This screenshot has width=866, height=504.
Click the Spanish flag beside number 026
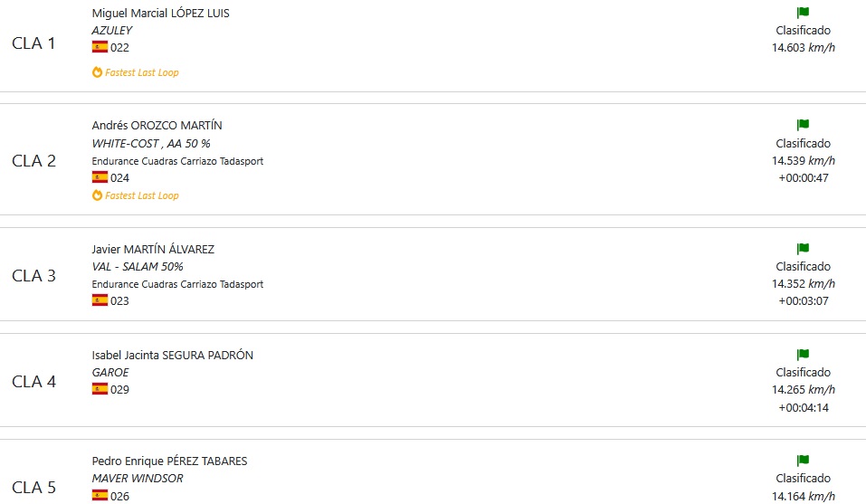point(100,495)
